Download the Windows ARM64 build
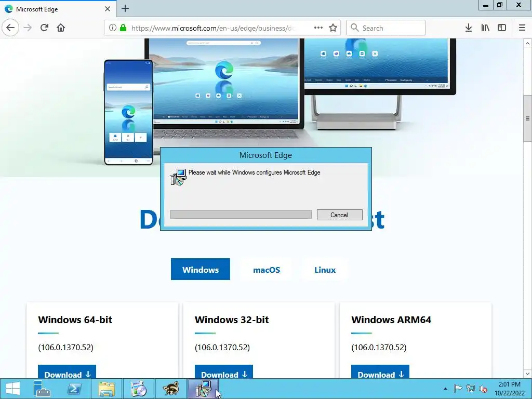 [x=380, y=373]
